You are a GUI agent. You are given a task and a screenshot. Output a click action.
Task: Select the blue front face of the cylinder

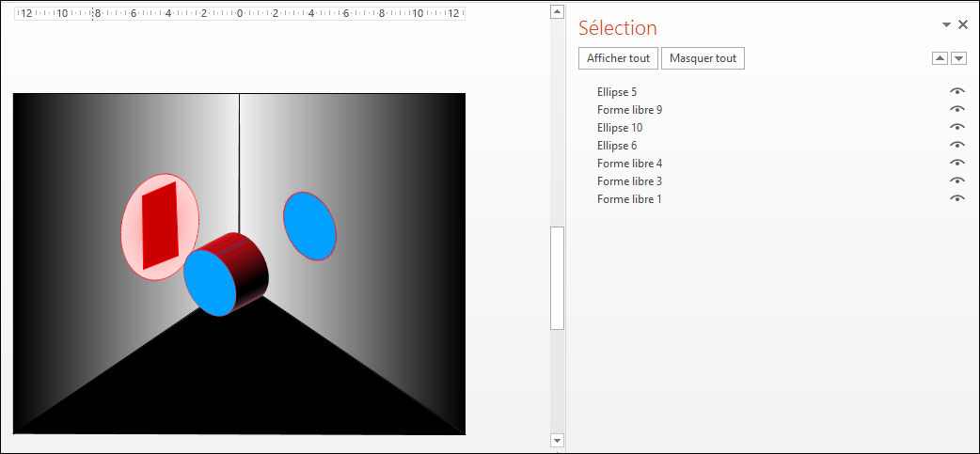[210, 282]
